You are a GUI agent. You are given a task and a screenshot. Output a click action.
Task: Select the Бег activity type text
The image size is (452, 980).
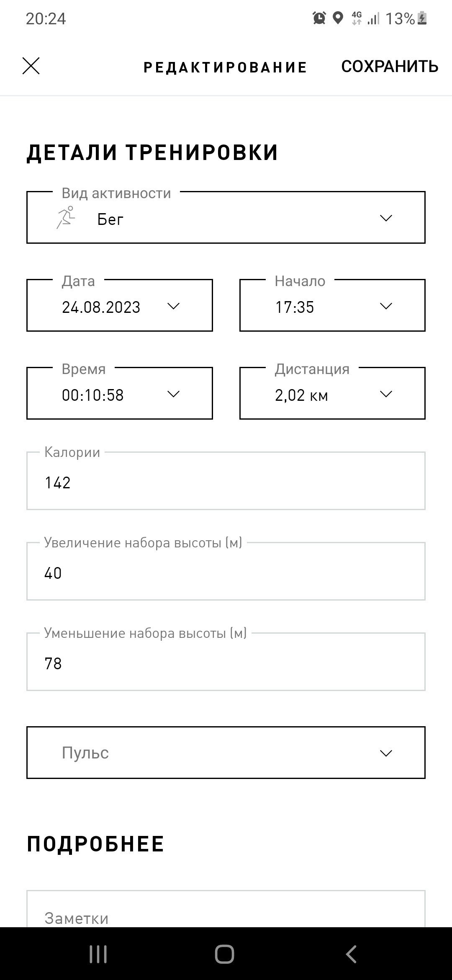coord(110,219)
